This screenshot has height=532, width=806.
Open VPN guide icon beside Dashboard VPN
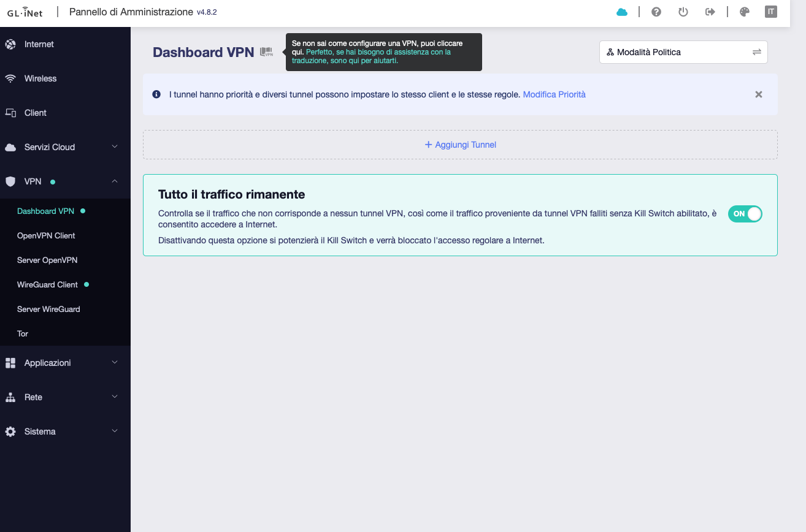click(x=266, y=52)
